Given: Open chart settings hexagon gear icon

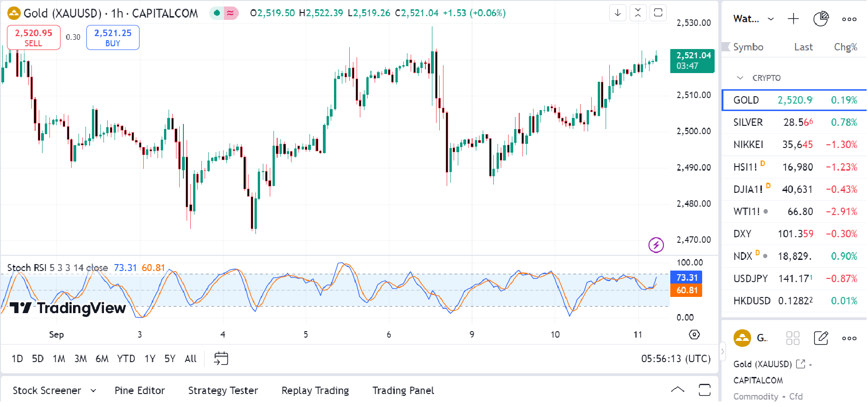Looking at the screenshot, I should 694,334.
